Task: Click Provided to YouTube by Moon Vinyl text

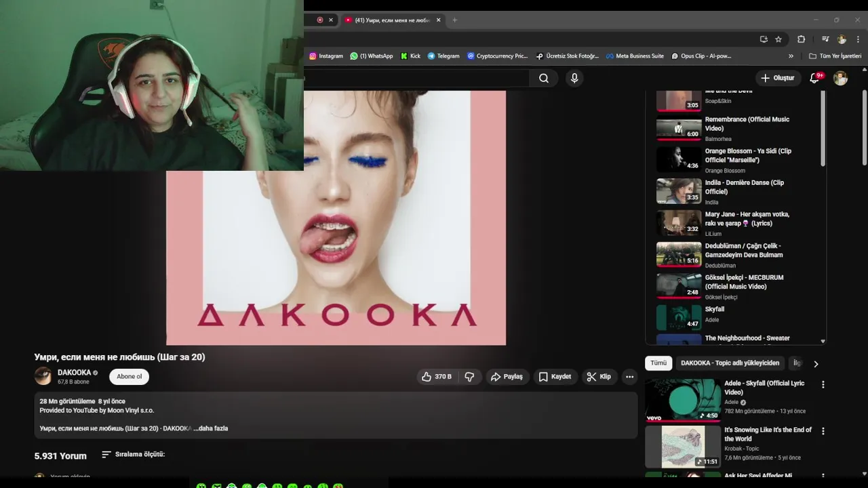Action: tap(97, 411)
